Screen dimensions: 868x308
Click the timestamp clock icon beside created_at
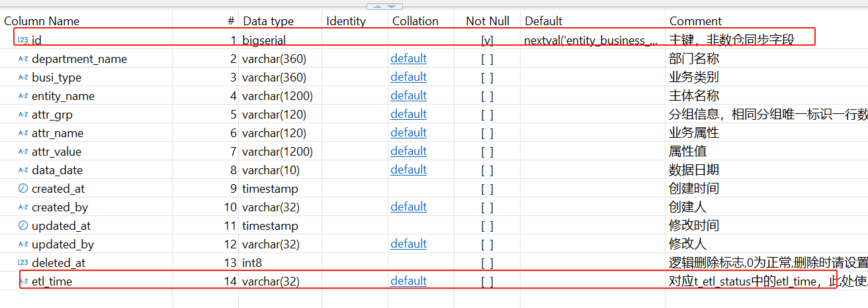(x=23, y=189)
